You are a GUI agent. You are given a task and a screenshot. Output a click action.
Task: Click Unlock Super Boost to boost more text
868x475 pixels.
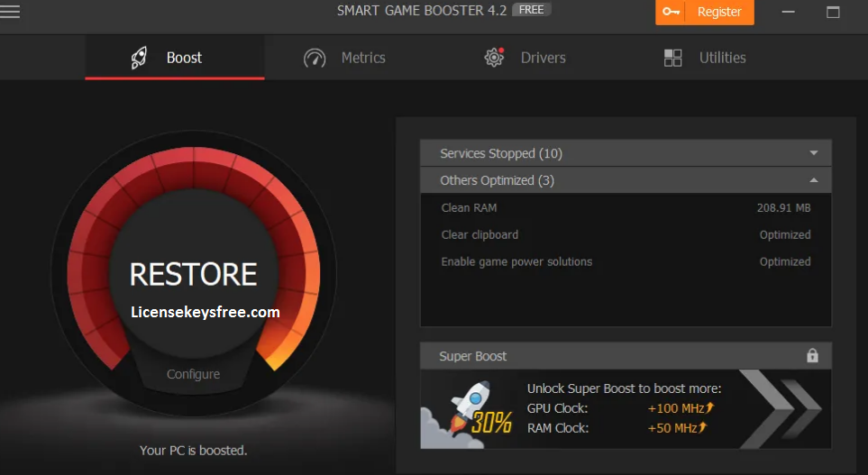(624, 388)
